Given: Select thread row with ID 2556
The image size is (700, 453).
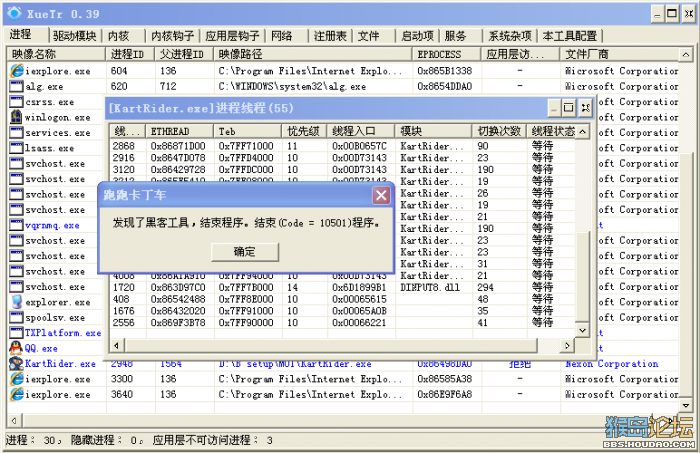Looking at the screenshot, I should [x=342, y=323].
